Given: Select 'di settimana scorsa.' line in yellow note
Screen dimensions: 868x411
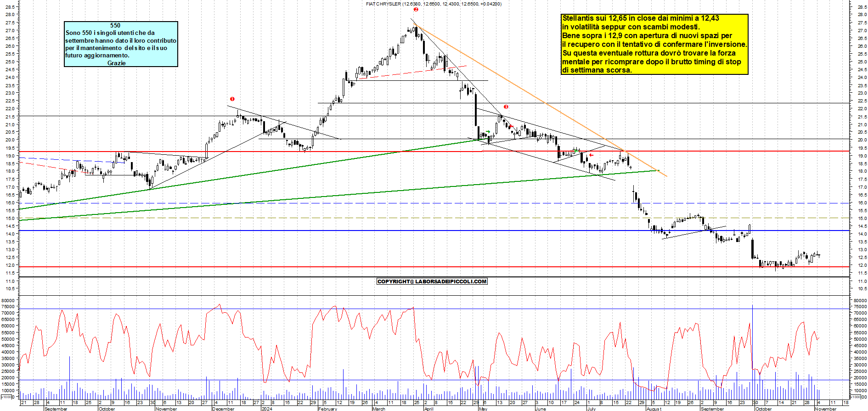Looking at the screenshot, I should pos(597,70).
